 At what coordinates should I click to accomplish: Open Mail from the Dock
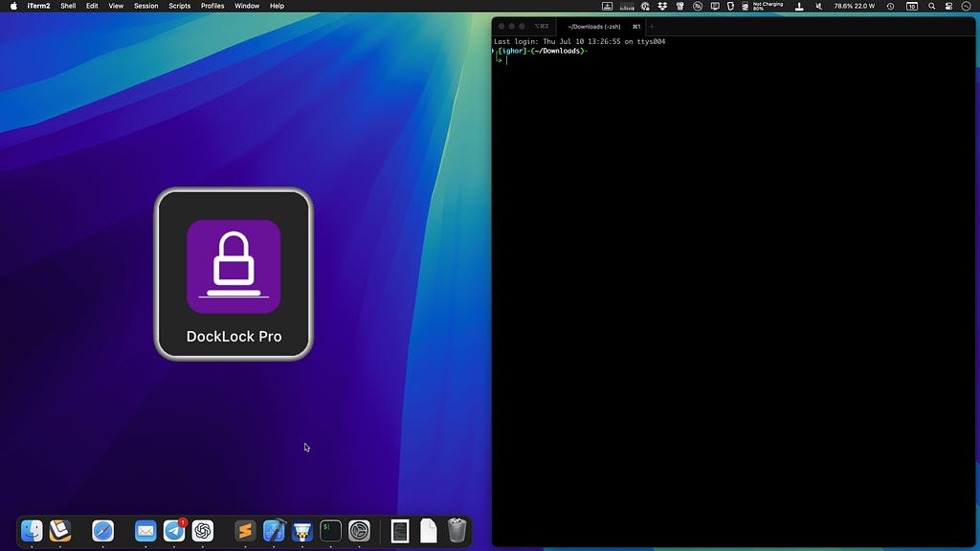point(145,531)
